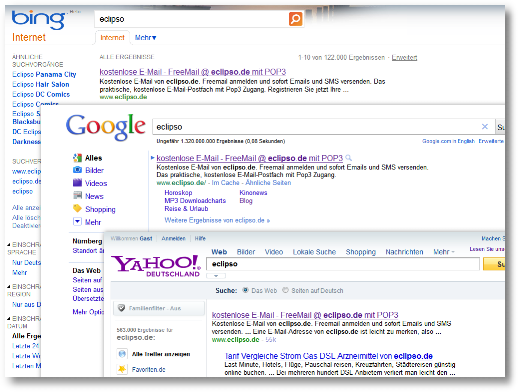Open the Yahoo result kostenlose E-Mail FreeMail link

click(x=305, y=315)
